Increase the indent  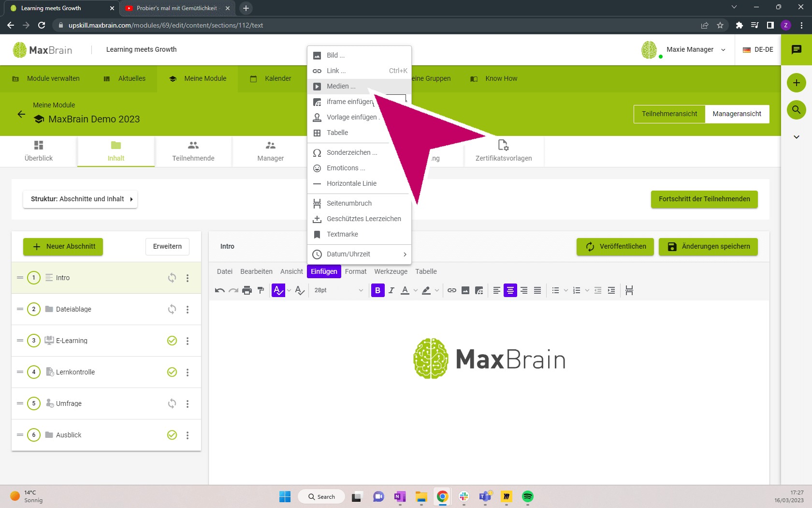[611, 290]
